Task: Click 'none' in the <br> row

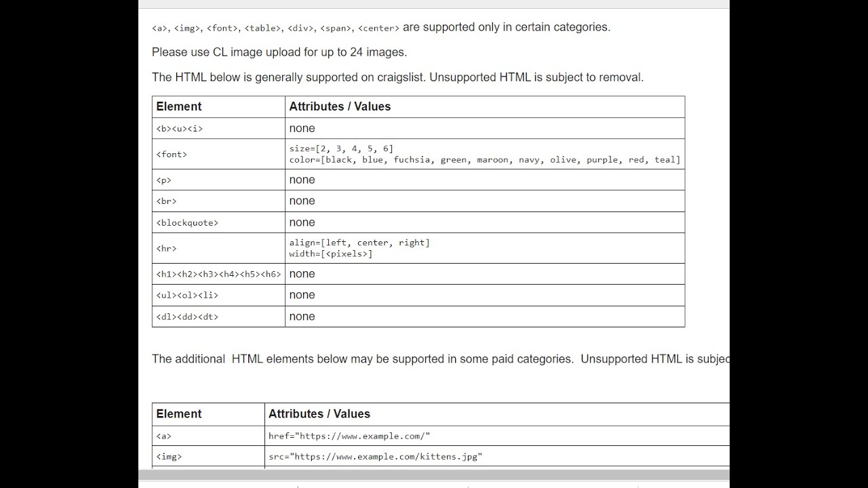Action: point(302,201)
